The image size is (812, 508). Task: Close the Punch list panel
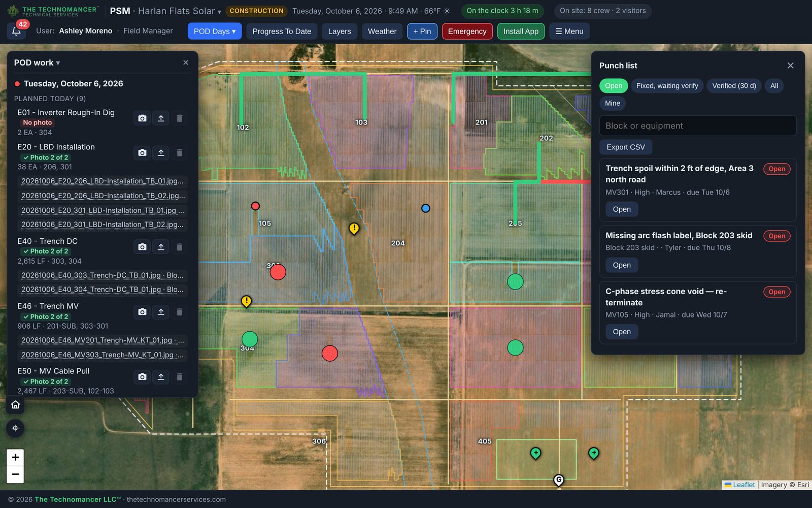tap(790, 66)
